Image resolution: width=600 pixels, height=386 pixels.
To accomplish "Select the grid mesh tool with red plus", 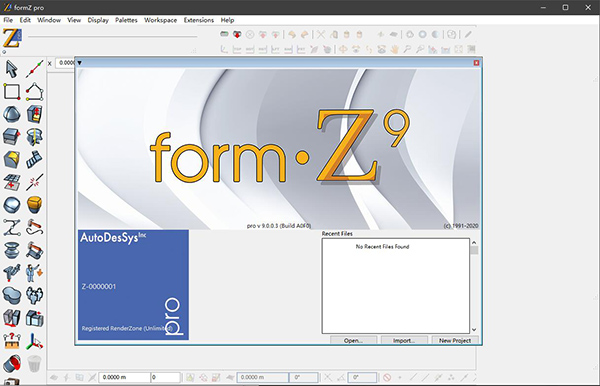I will tap(11, 182).
